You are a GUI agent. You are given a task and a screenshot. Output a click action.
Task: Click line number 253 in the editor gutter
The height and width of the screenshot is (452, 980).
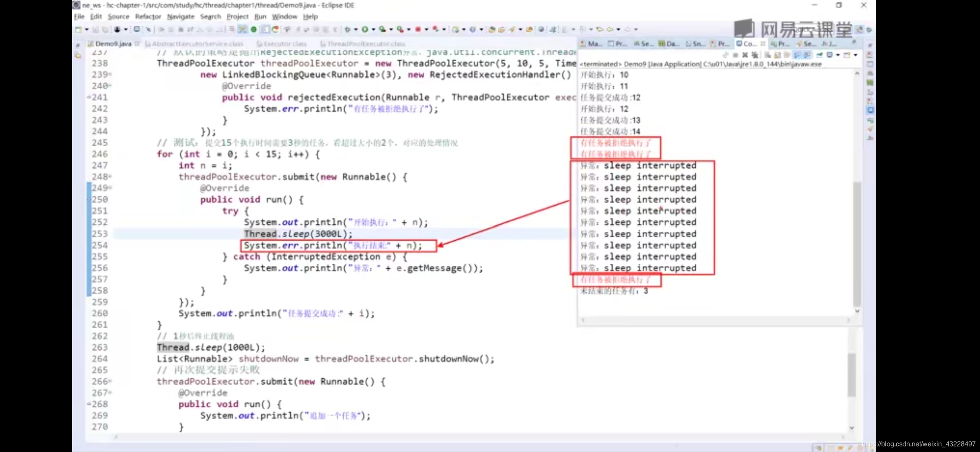pos(100,234)
